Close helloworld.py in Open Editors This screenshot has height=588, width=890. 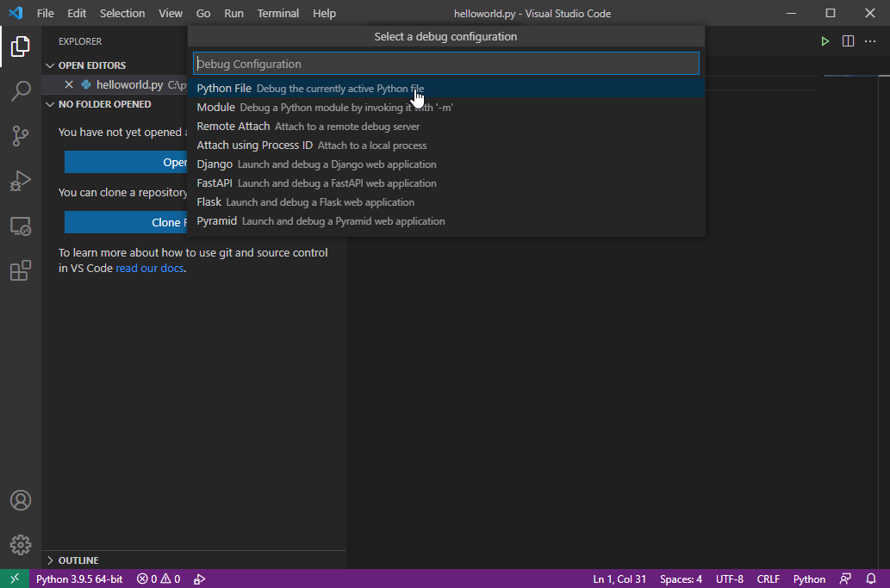point(69,84)
